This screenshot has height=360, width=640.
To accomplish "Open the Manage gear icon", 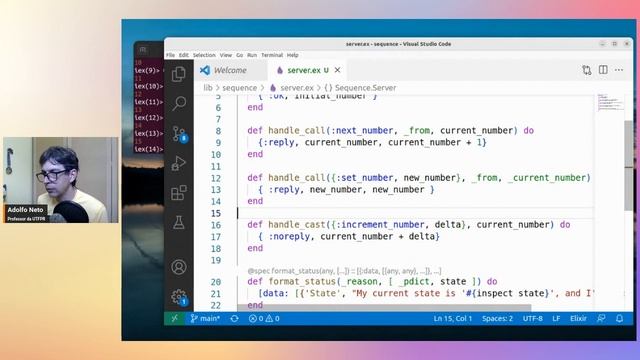I will point(179,297).
